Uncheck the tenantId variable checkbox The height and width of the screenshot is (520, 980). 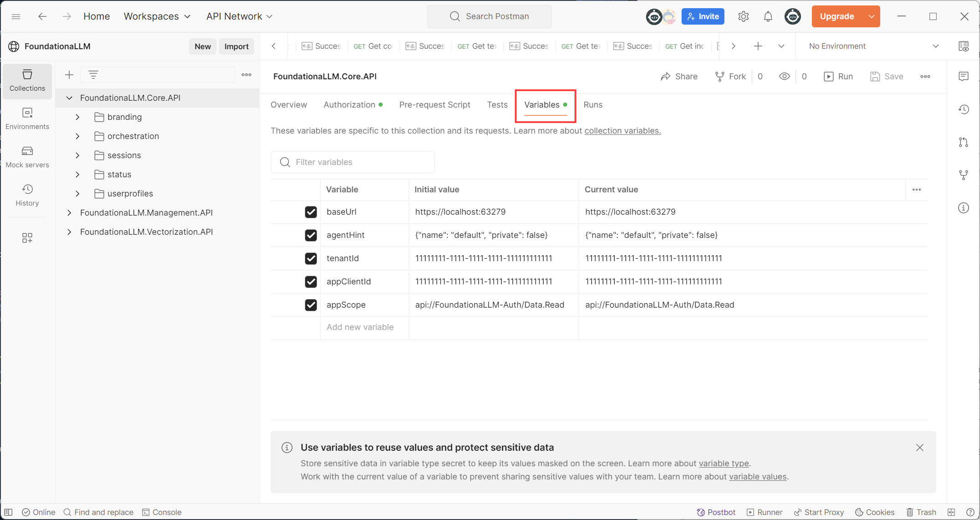click(311, 258)
